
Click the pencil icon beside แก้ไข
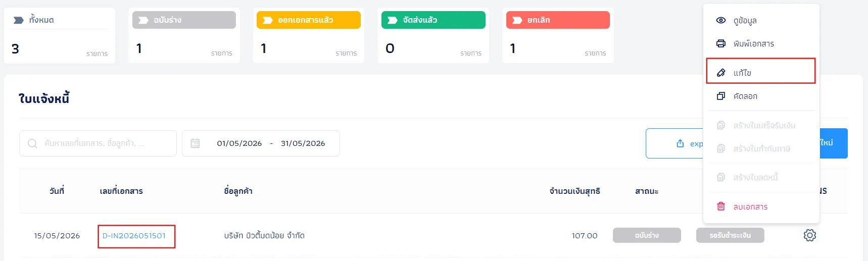point(721,73)
